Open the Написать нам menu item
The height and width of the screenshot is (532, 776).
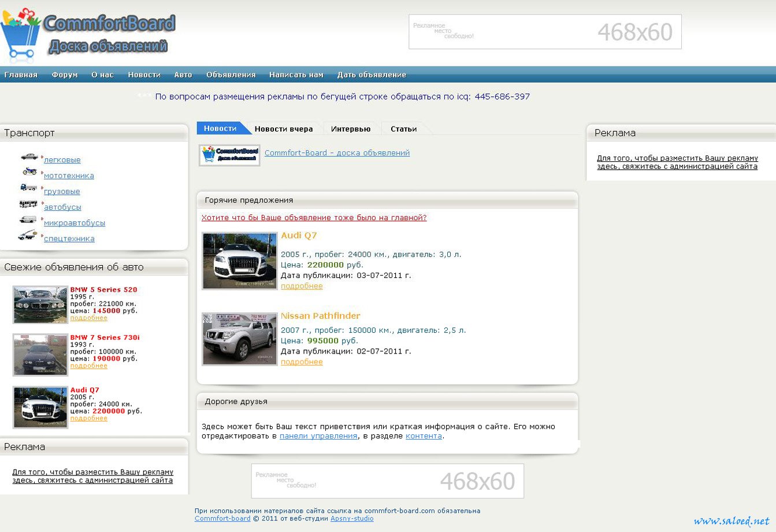tap(296, 75)
